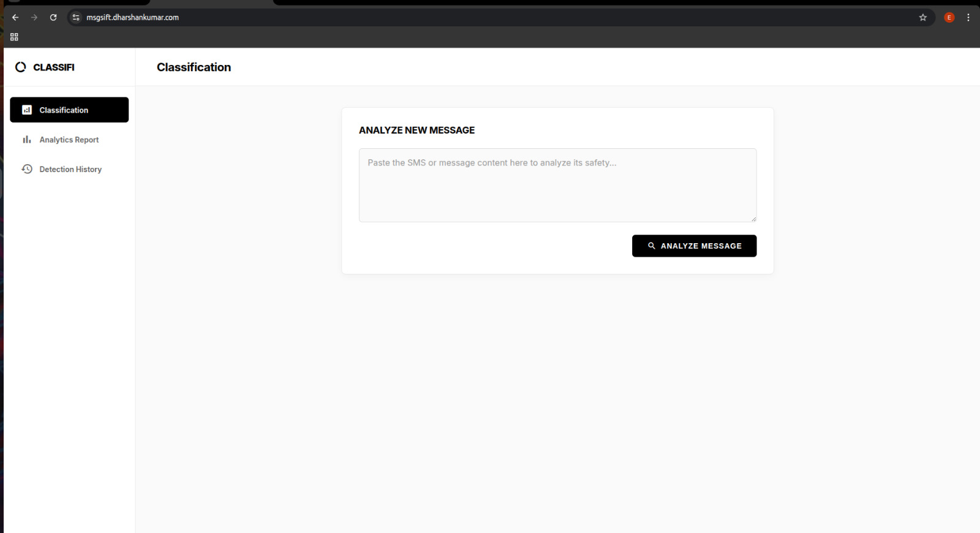The image size is (980, 533).
Task: Click the browser forward arrow
Action: click(x=34, y=17)
